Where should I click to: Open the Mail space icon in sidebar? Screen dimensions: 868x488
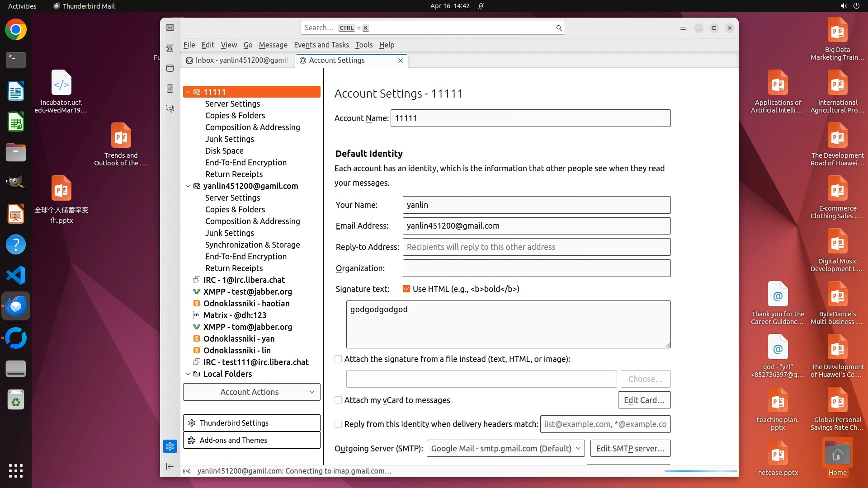pos(170,28)
